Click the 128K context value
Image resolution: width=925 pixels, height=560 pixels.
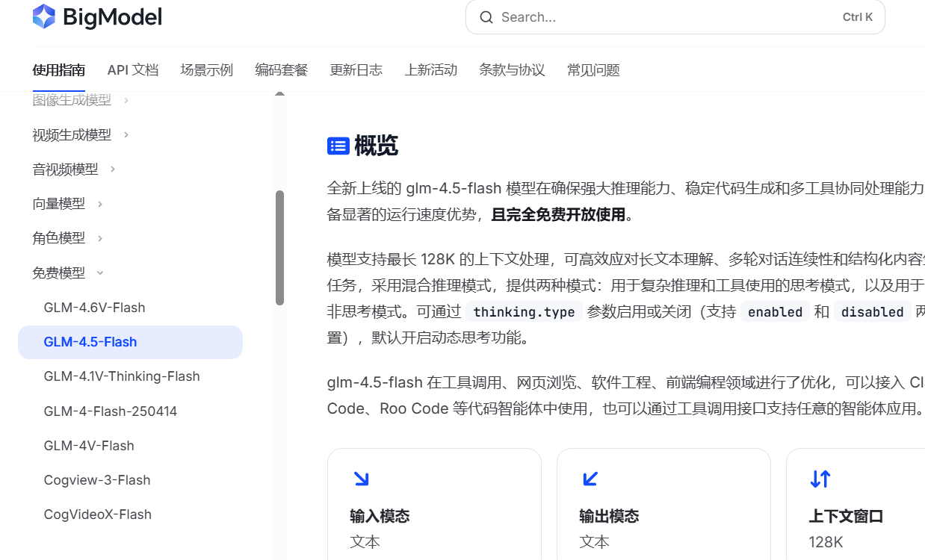(826, 542)
